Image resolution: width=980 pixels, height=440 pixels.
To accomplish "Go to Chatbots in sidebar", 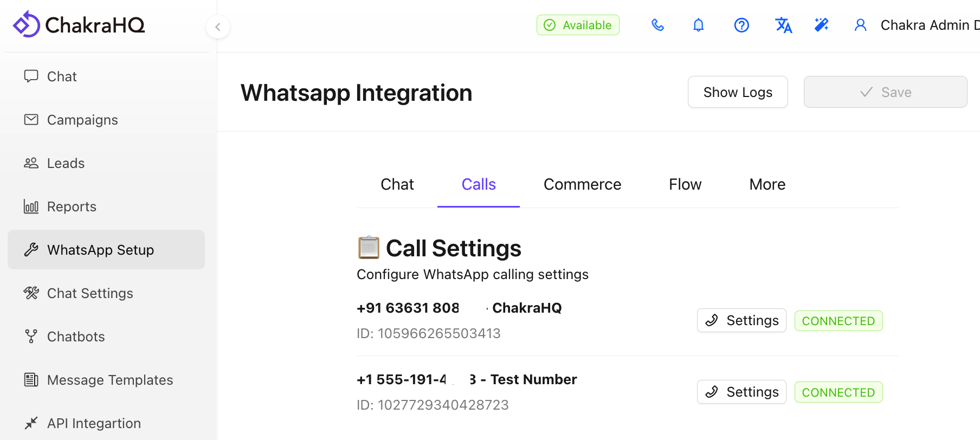I will 106,337.
